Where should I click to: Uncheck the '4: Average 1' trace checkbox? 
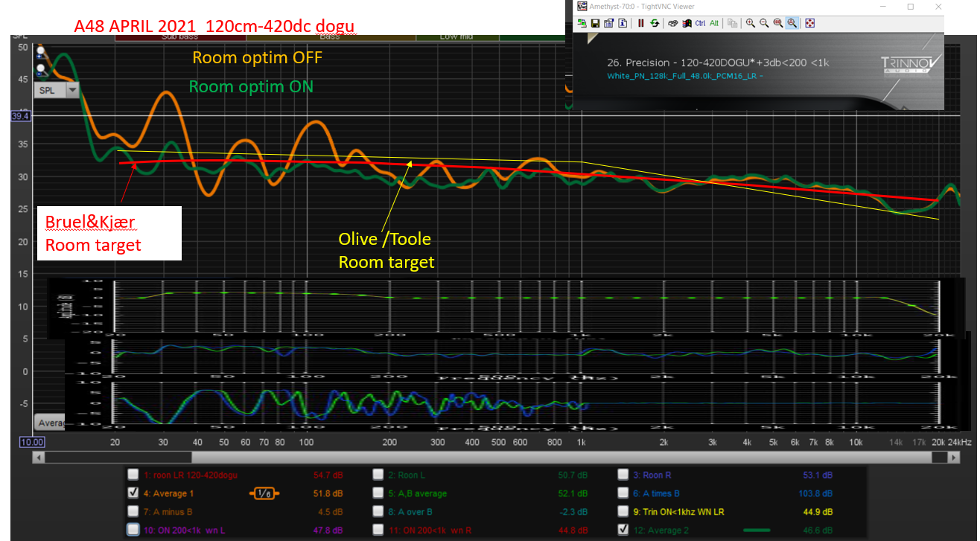(133, 493)
